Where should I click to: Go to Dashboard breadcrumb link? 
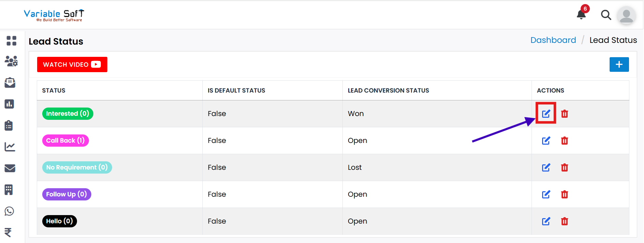(x=553, y=40)
